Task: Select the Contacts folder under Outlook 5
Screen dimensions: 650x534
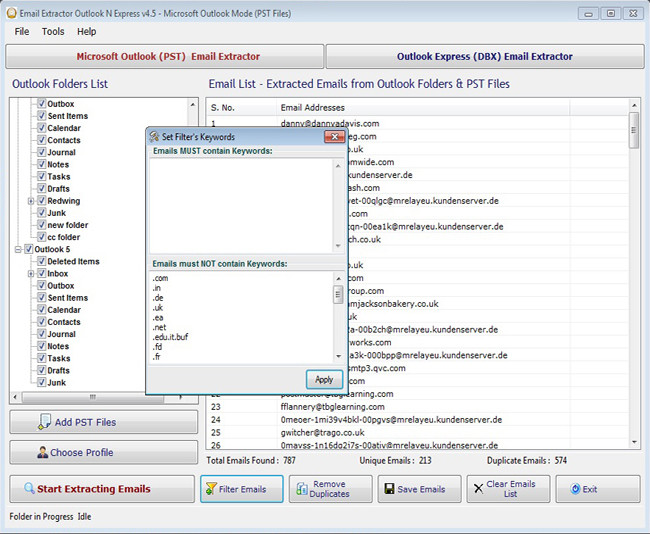Action: pos(64,322)
